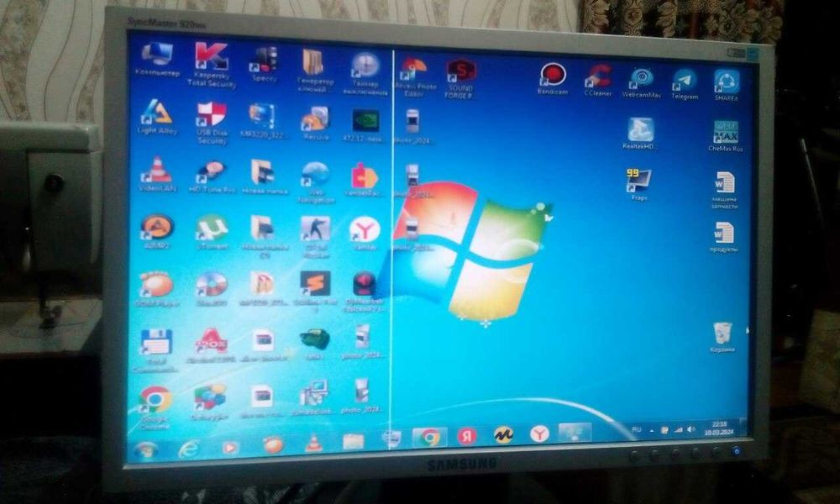Open Yandex Browser from the taskbar
Viewport: 840px width, 504px height.
tap(539, 433)
